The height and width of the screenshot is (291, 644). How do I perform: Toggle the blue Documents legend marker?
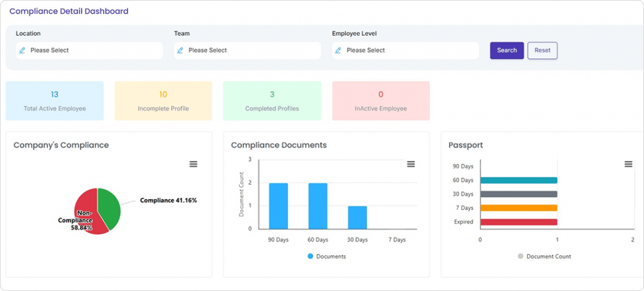[310, 256]
